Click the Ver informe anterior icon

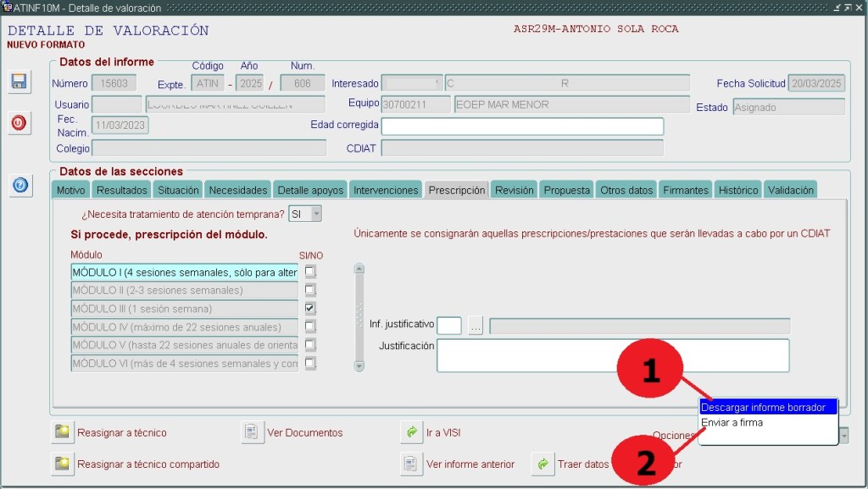pyautogui.click(x=411, y=464)
